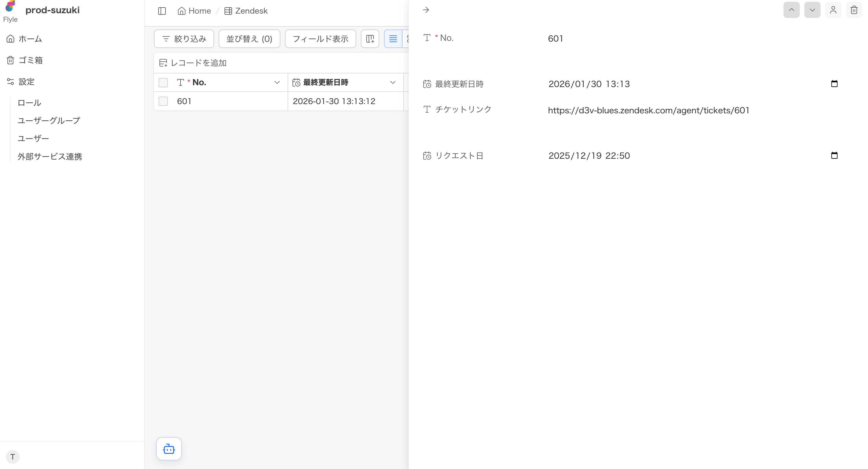
Task: Expand the 最終更新日時 column dropdown
Action: (393, 82)
